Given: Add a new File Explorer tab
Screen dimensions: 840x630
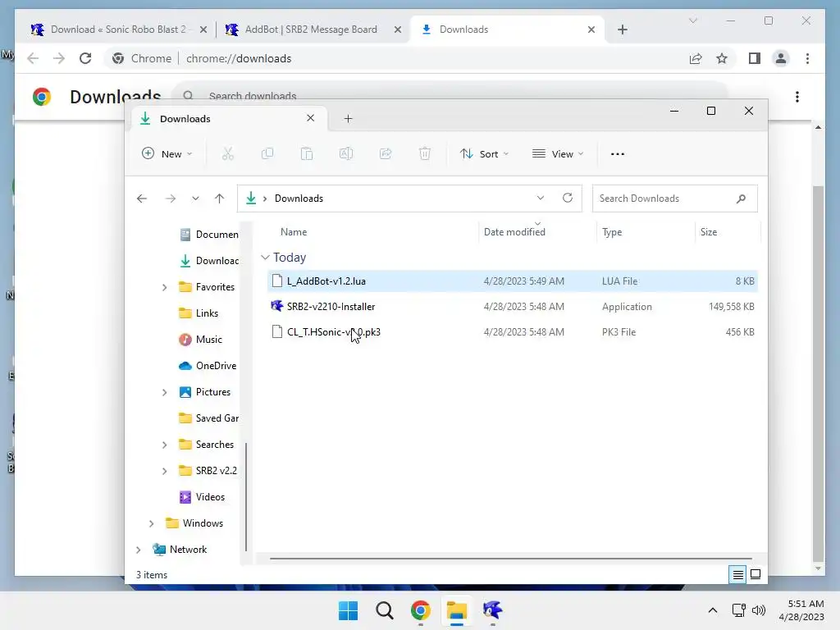Looking at the screenshot, I should pos(348,119).
